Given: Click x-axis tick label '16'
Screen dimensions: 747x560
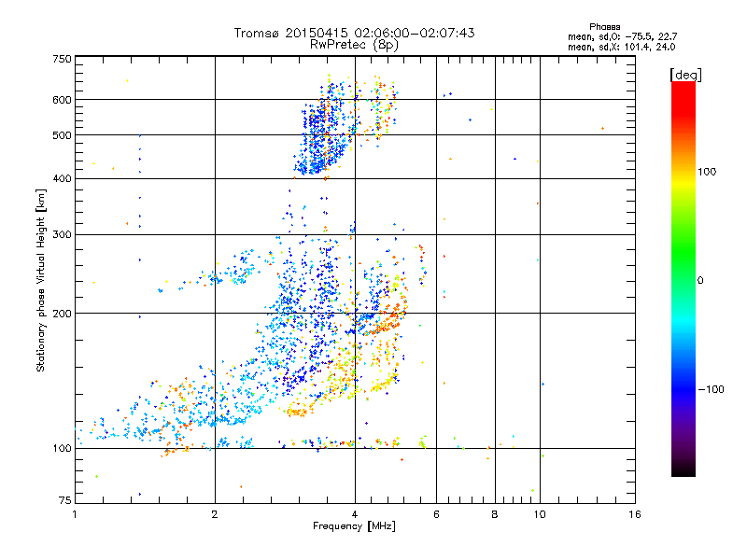Looking at the screenshot, I should click(x=635, y=514).
